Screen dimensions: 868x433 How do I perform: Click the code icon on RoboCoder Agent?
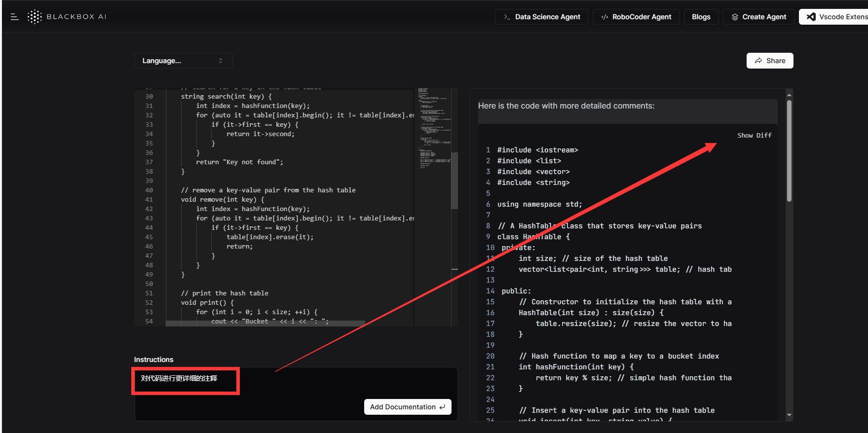[604, 17]
